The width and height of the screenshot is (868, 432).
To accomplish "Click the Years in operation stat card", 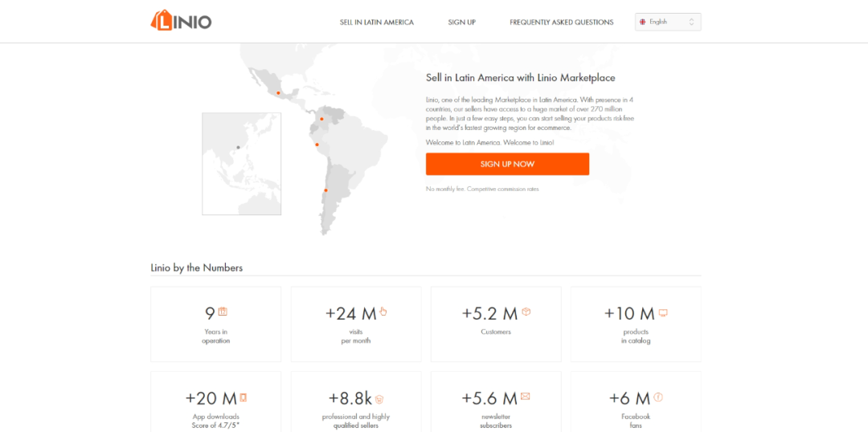I will coord(215,324).
